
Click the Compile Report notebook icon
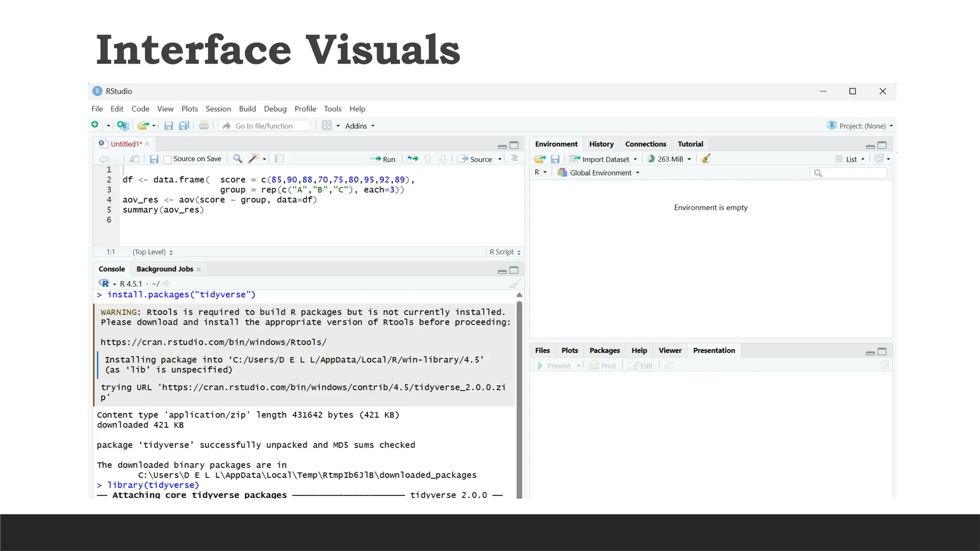tap(280, 158)
